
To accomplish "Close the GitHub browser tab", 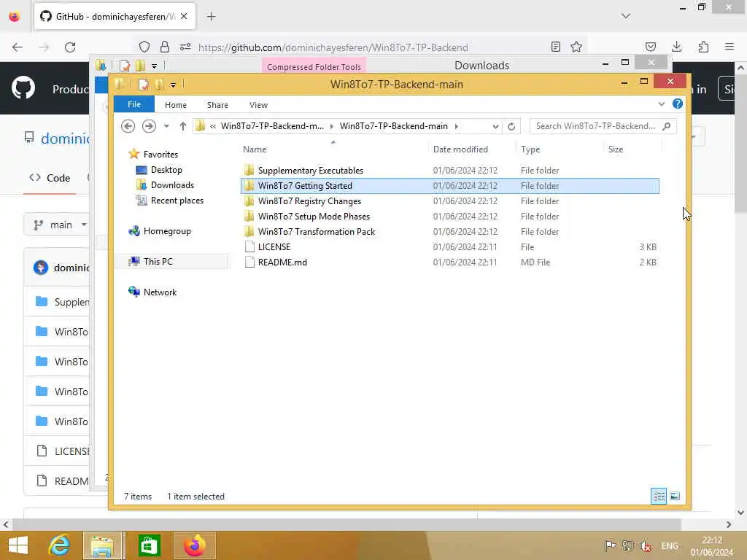I will pyautogui.click(x=184, y=16).
